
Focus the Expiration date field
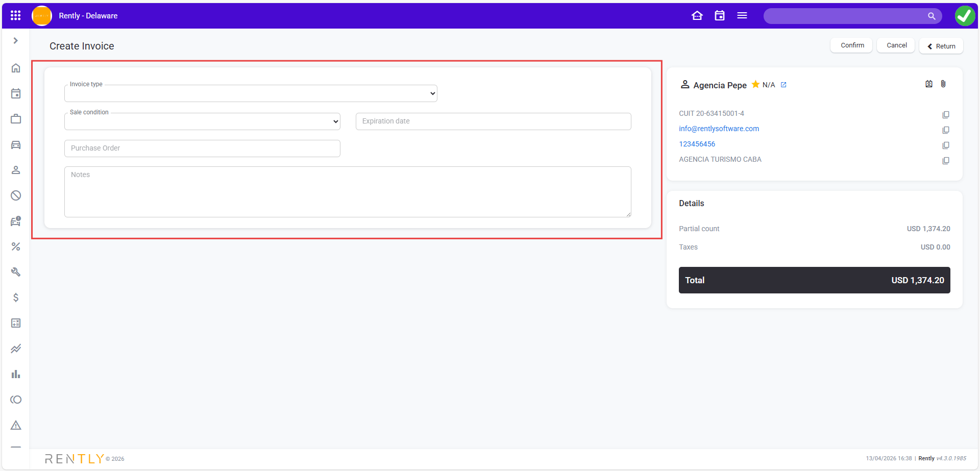tap(493, 121)
